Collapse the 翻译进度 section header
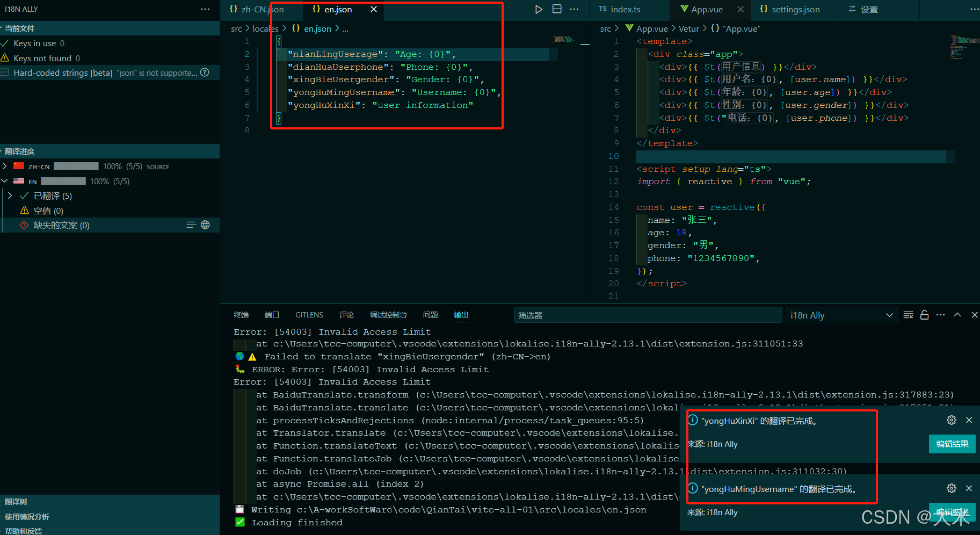Screen dimensions: 980x535 (x=110, y=151)
